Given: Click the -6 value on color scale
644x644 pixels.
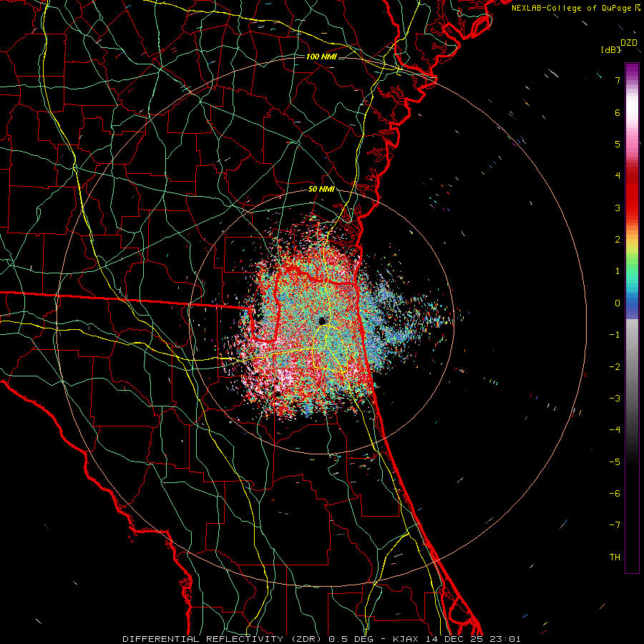Looking at the screenshot, I should click(x=615, y=493).
